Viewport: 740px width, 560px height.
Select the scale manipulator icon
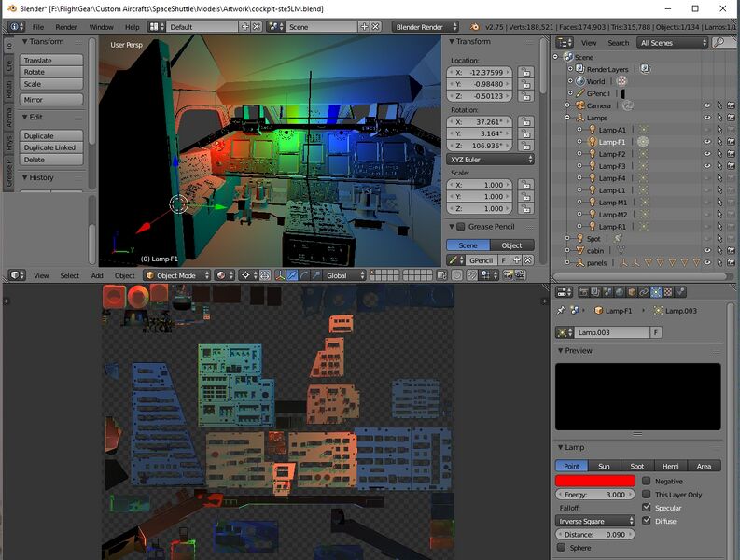pos(316,275)
